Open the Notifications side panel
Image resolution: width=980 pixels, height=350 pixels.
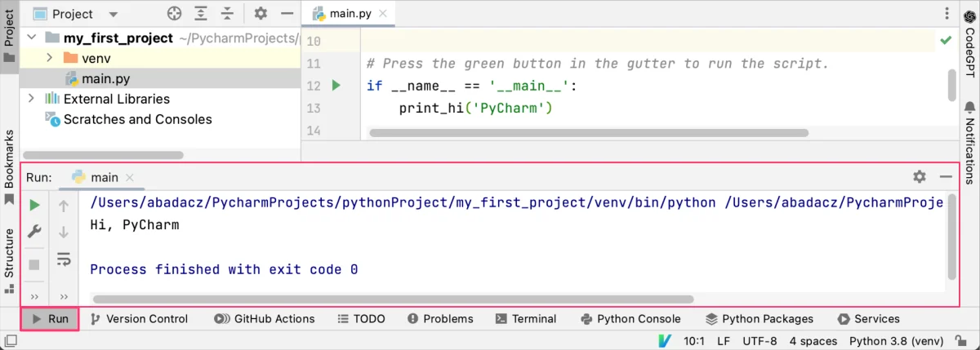click(969, 141)
